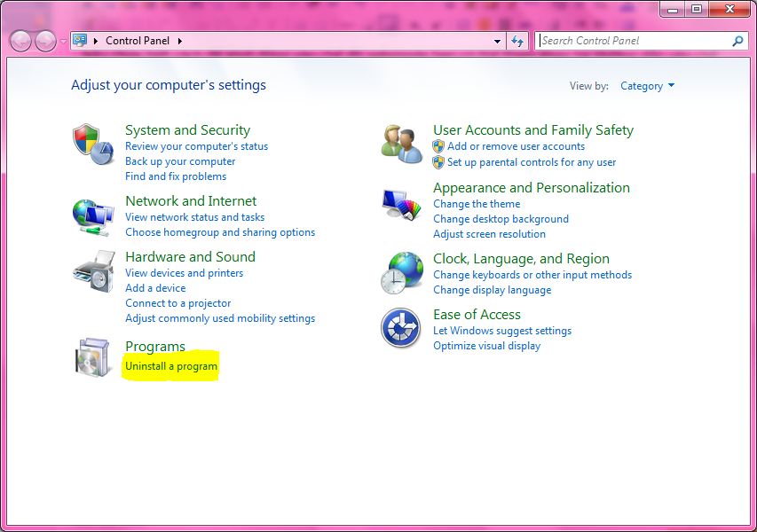Open Choose homegroup and sharing options
This screenshot has width=757, height=532.
coord(220,232)
